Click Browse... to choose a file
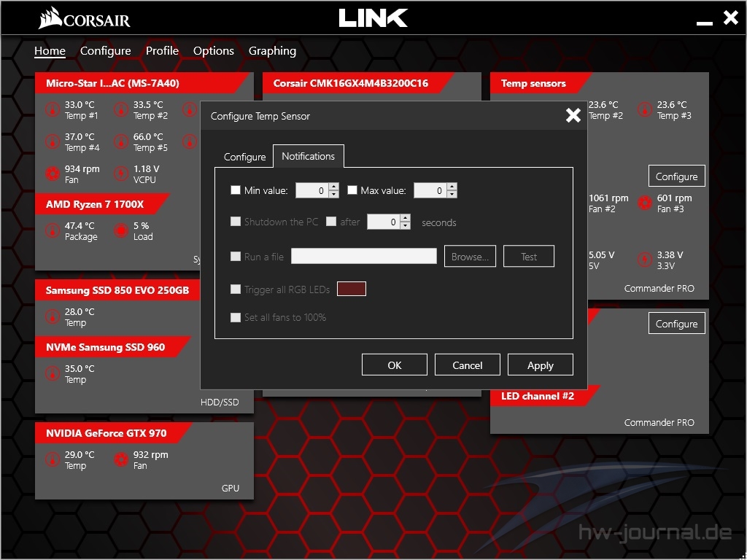Screen dimensions: 747x560 471,256
